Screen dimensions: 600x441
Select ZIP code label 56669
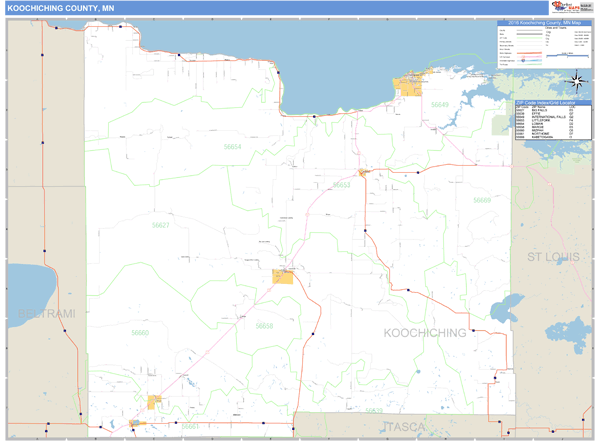coord(482,201)
